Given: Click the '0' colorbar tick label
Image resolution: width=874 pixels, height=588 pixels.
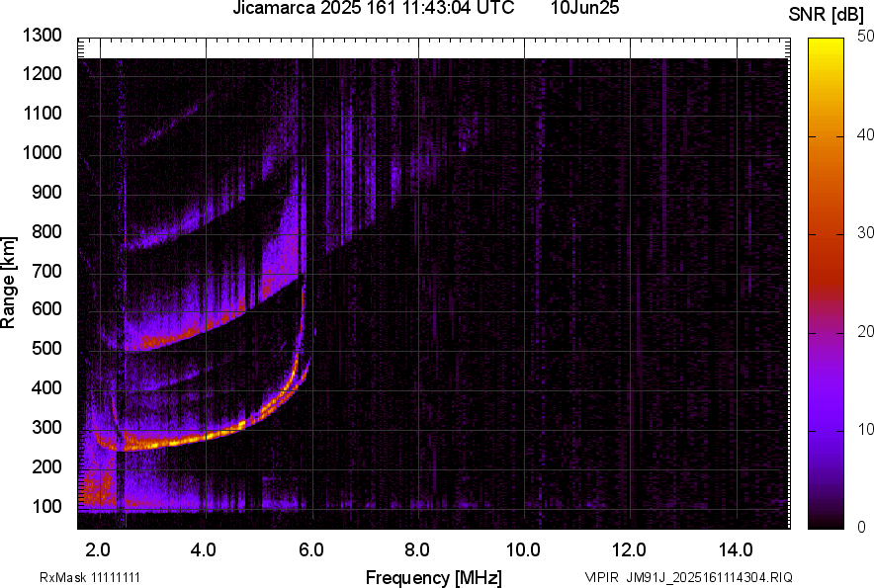Looking at the screenshot, I should coord(862,527).
